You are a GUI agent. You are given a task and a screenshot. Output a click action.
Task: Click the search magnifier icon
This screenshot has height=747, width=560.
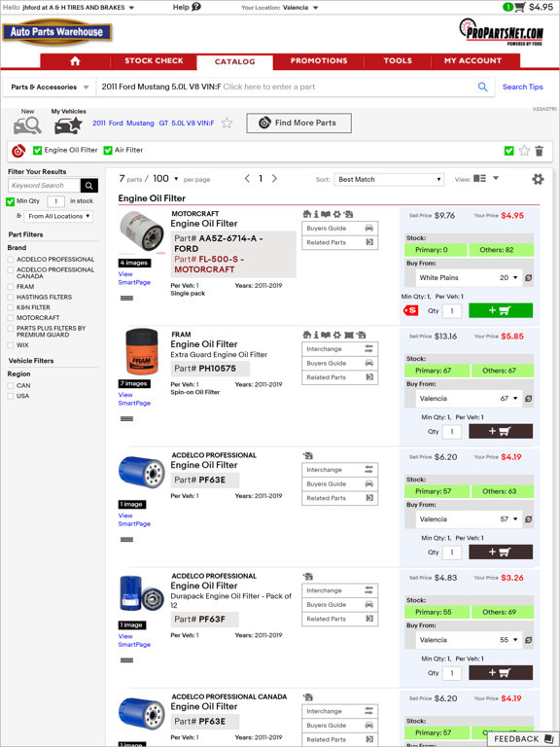pyautogui.click(x=482, y=87)
